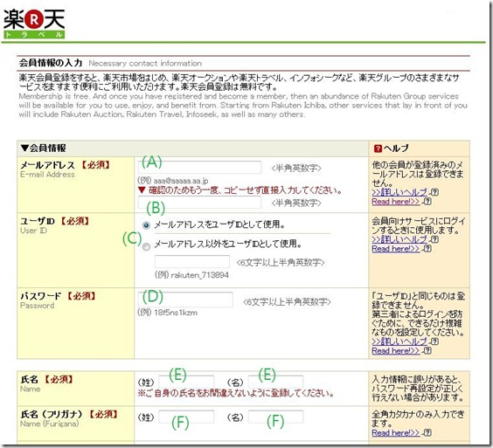The width and height of the screenshot is (493, 448).
Task: Focus the E-mail Address input field
Action: point(199,168)
